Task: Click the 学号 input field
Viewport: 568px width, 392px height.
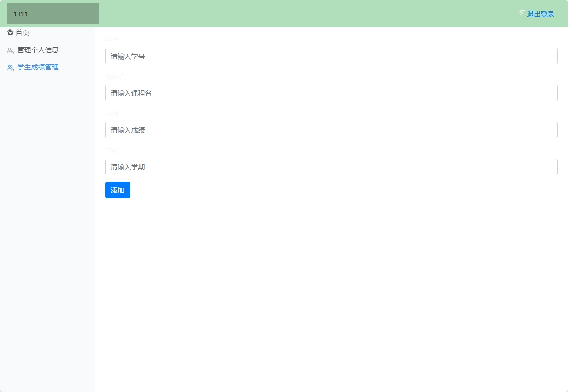Action: (331, 56)
